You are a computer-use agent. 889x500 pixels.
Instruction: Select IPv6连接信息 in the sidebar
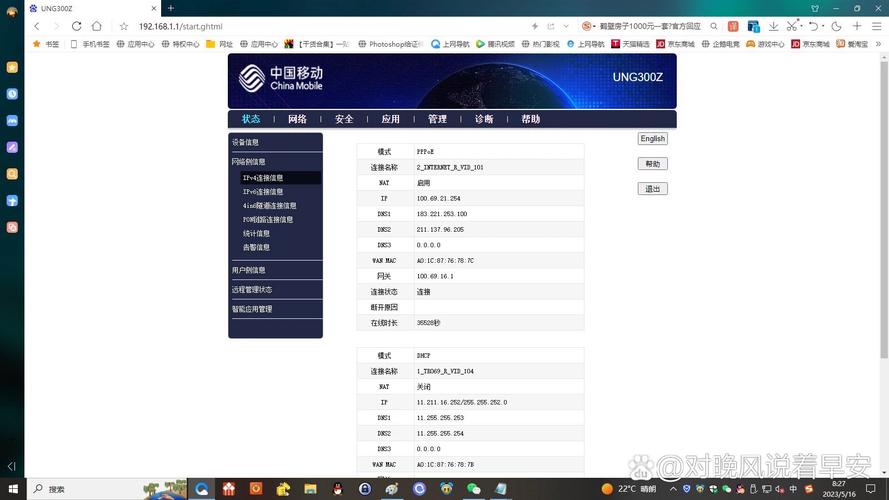[263, 192]
